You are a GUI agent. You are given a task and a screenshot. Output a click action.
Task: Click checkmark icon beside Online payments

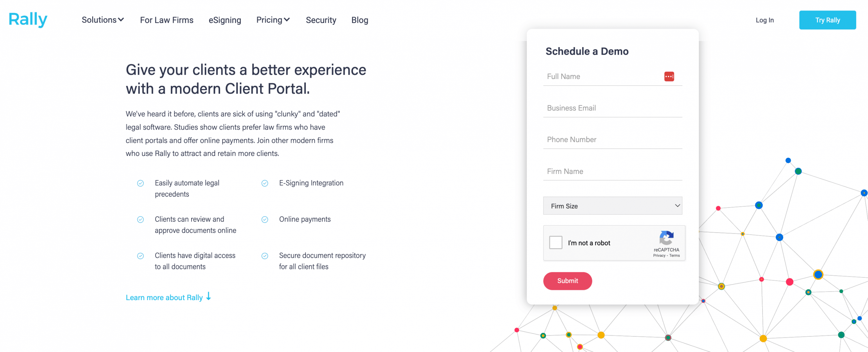tap(265, 220)
